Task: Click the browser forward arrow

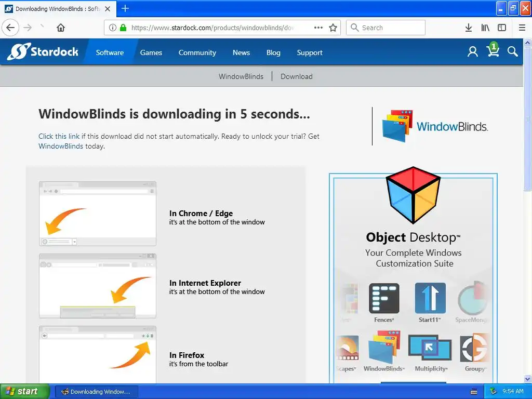Action: [x=28, y=28]
